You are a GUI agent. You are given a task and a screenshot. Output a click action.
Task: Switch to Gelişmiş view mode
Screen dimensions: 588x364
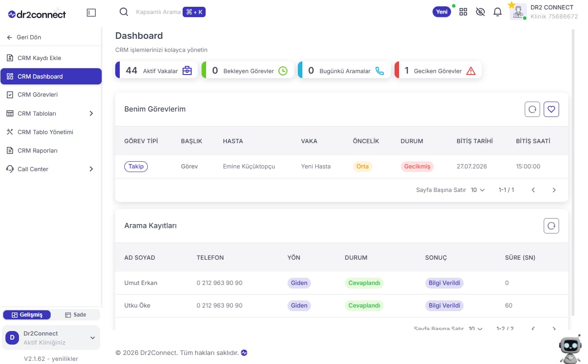coord(27,315)
